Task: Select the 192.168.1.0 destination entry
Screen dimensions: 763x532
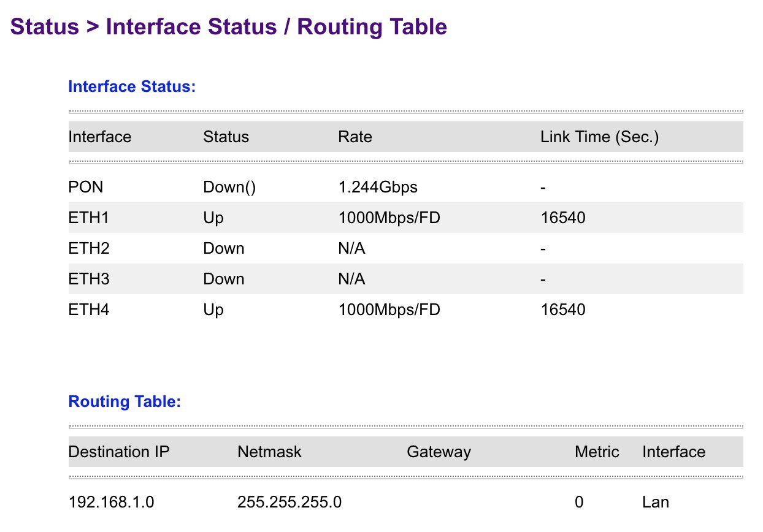Action: coord(111,503)
